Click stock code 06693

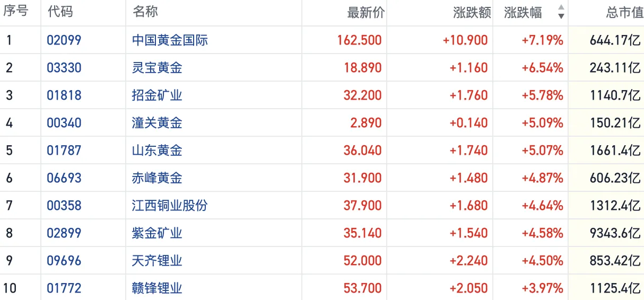(64, 178)
